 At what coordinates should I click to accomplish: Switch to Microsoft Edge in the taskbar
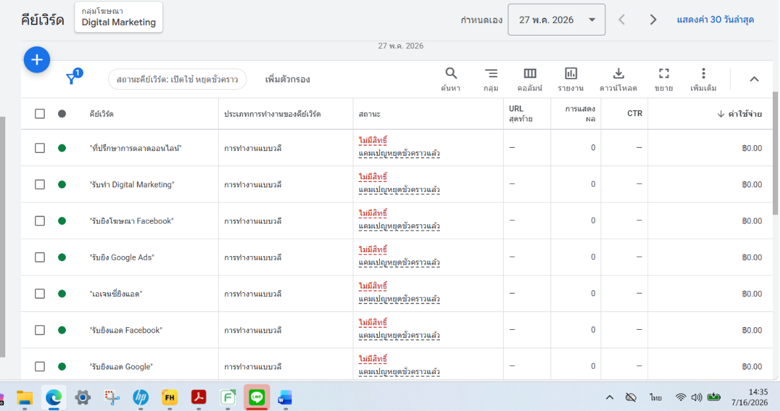point(54,398)
